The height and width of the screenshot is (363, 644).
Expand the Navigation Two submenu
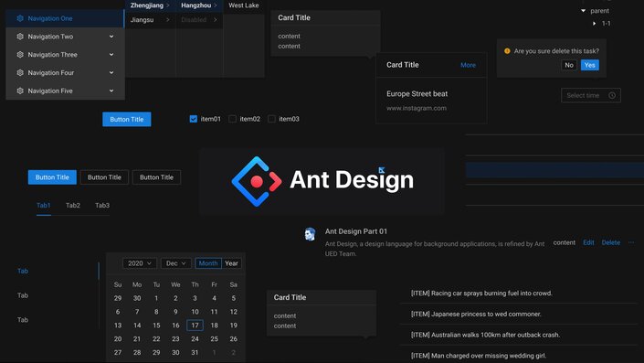(x=111, y=37)
